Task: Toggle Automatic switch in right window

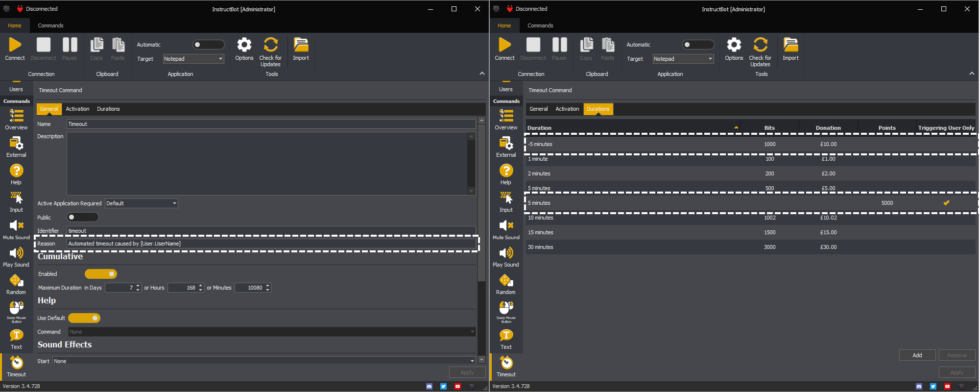Action: pos(698,45)
